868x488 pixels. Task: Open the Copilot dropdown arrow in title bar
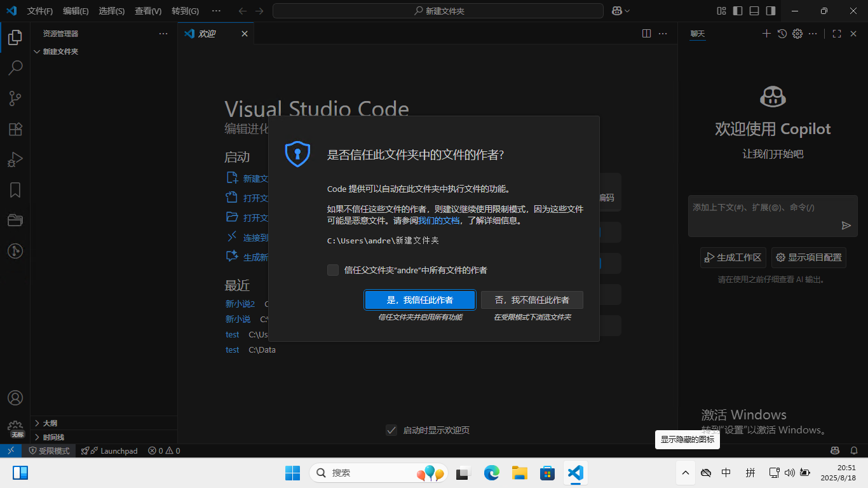pyautogui.click(x=627, y=11)
